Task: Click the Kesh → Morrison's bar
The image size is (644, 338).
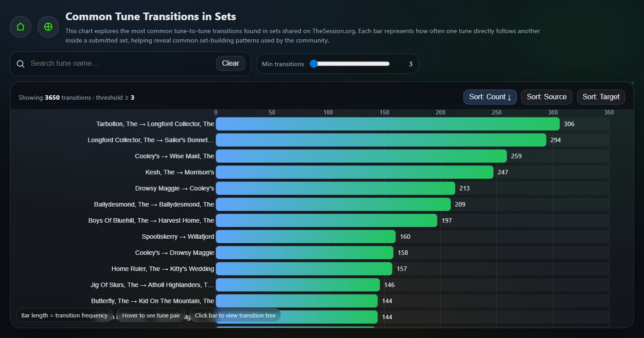Action: (x=353, y=172)
